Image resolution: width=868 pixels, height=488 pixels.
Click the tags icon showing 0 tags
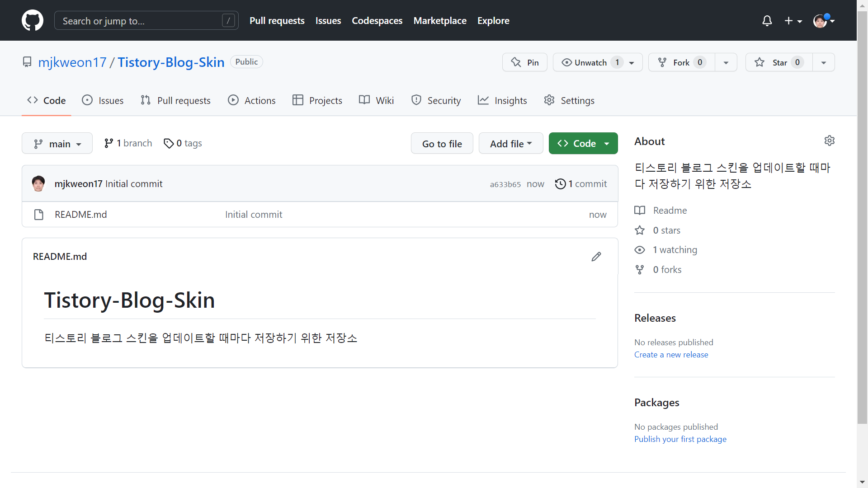169,143
